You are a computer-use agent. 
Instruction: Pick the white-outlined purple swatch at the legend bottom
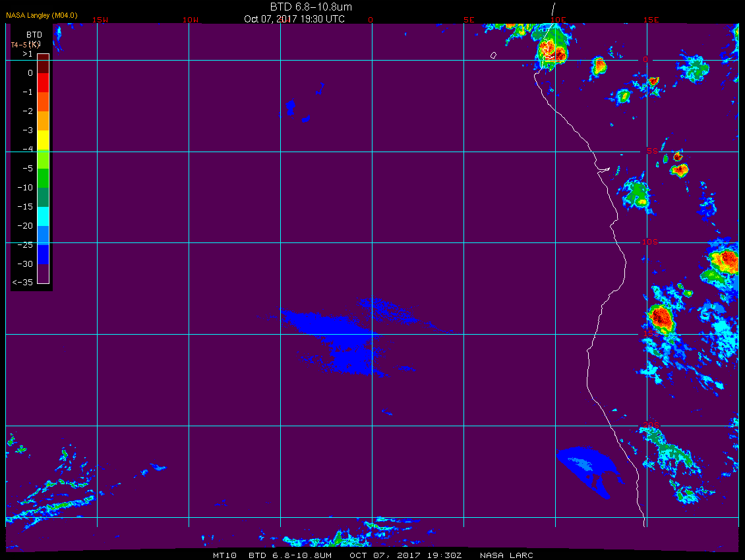coord(44,273)
